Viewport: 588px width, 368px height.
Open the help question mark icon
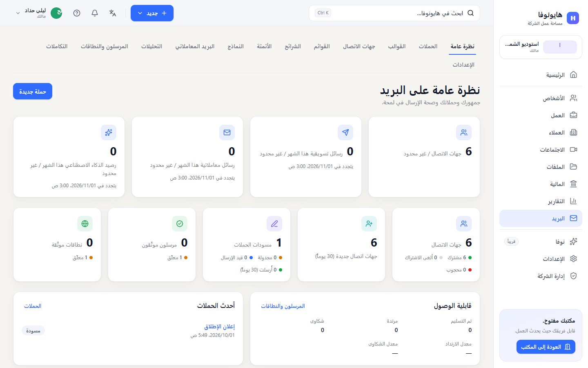(x=77, y=13)
